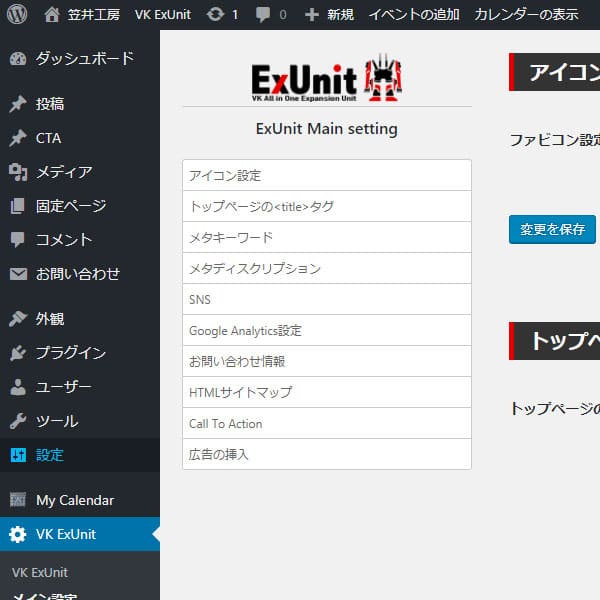This screenshot has width=600, height=600.
Task: Open the コメント menu label in the sidebar
Action: (64, 240)
